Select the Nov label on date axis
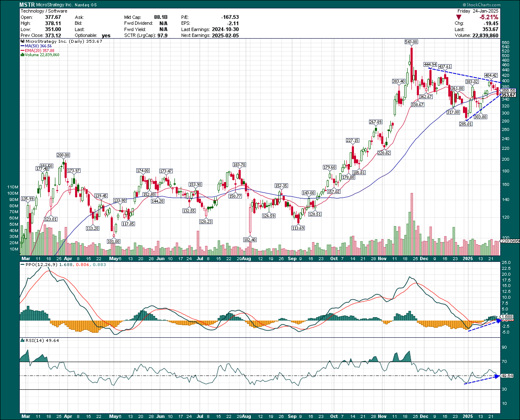520x420 pixels. point(382,258)
